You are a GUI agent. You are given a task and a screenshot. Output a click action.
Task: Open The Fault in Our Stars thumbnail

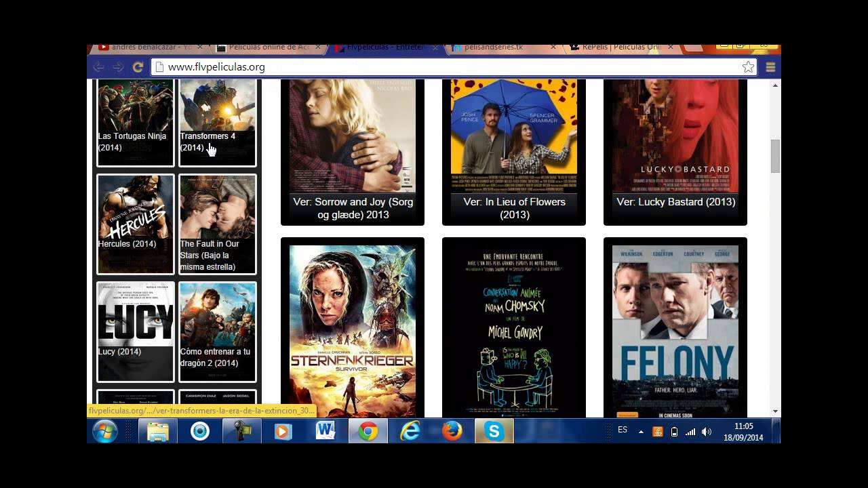coord(218,224)
